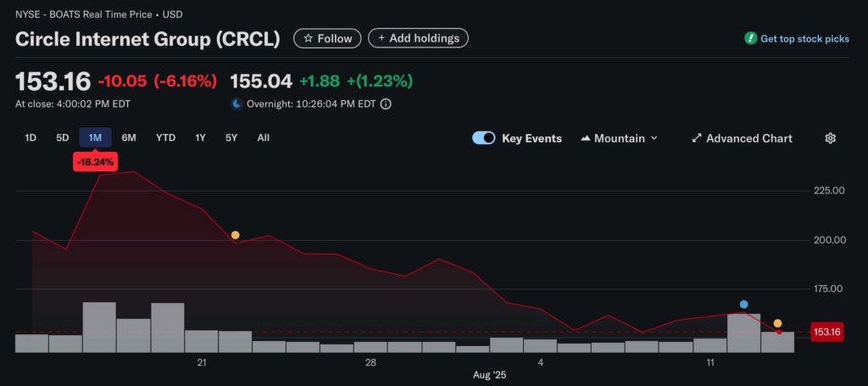Viewport: 868px width, 386px height.
Task: Click the red 153.16 price label on the axis
Action: point(827,333)
